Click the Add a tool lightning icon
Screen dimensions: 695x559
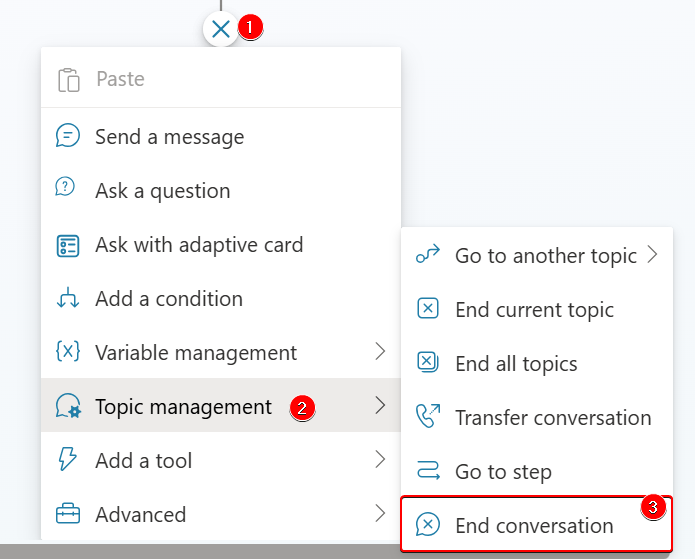(68, 461)
